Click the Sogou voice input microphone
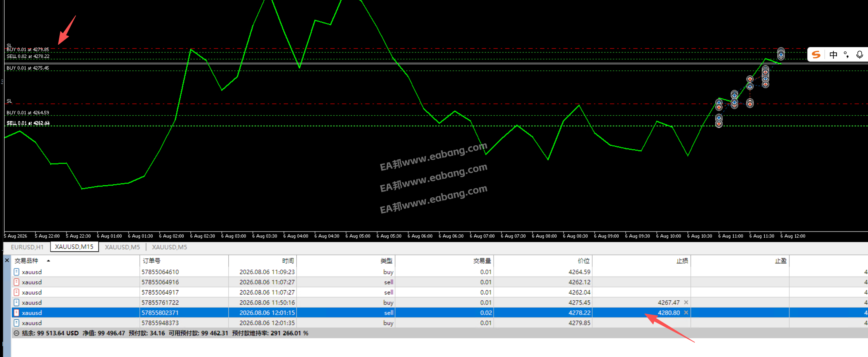Image resolution: width=868 pixels, height=357 pixels. coord(859,55)
